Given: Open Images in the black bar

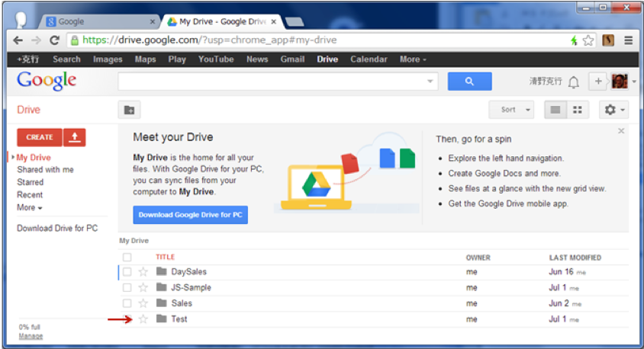Looking at the screenshot, I should [108, 59].
